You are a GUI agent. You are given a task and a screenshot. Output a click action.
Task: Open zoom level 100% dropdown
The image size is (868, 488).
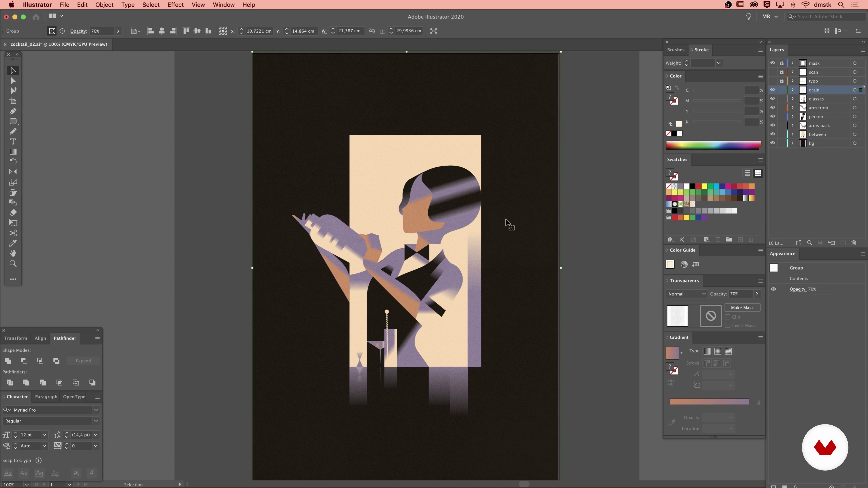coord(27,485)
